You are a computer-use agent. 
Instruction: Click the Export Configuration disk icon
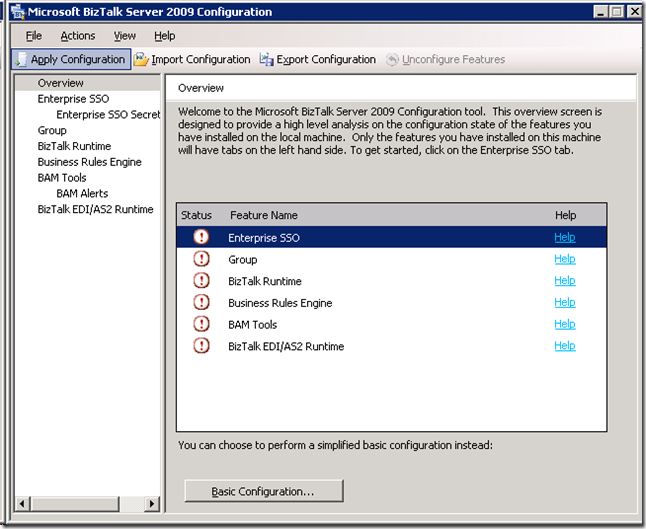(267, 59)
